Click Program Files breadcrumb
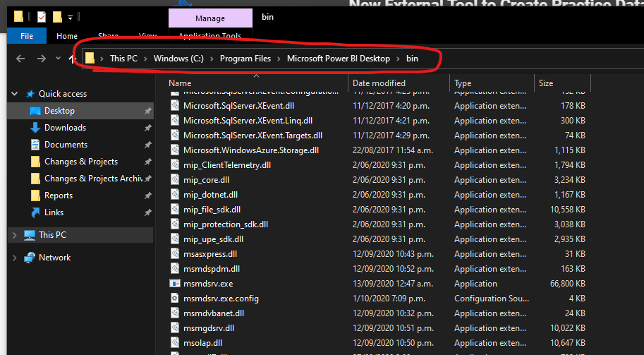644x355 pixels. pos(245,59)
